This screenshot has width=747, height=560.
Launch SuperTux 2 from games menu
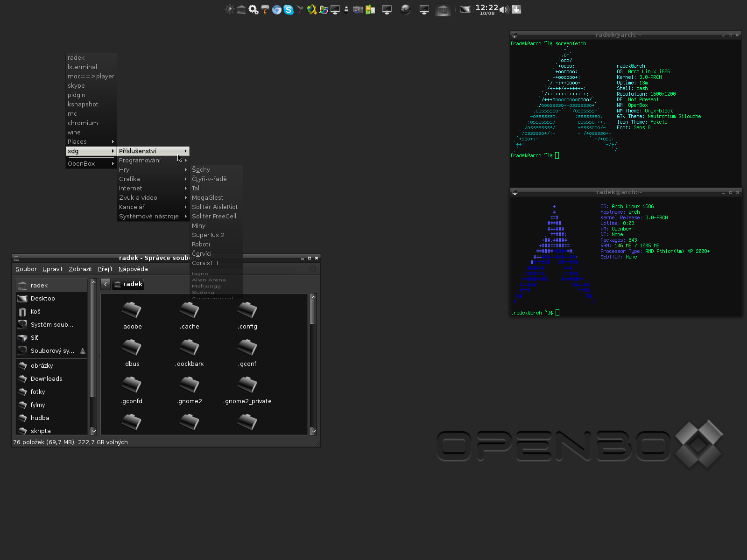[x=217, y=235]
